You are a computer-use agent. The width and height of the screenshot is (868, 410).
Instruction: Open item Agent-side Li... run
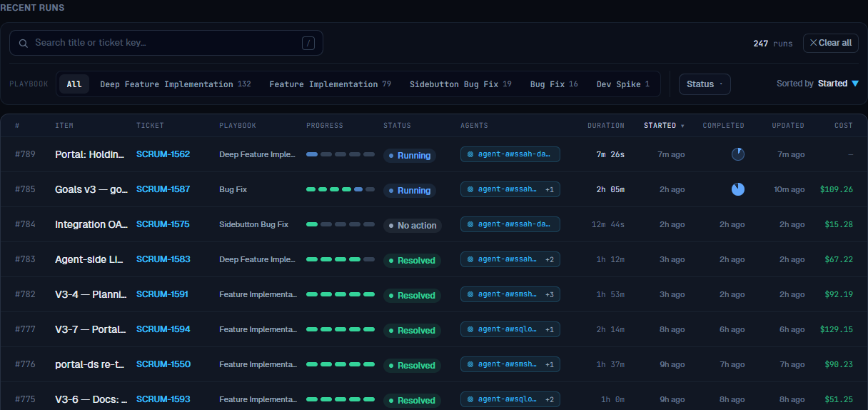click(x=91, y=259)
